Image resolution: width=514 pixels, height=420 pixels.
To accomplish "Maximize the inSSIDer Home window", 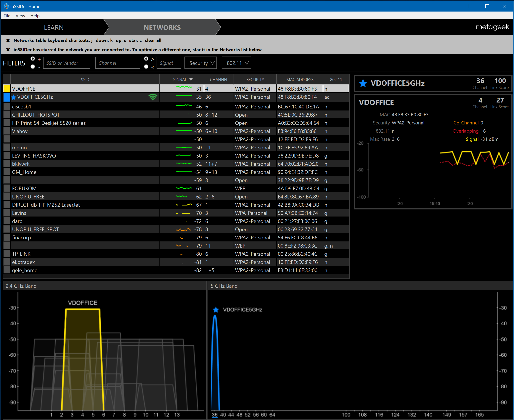I will click(x=487, y=6).
